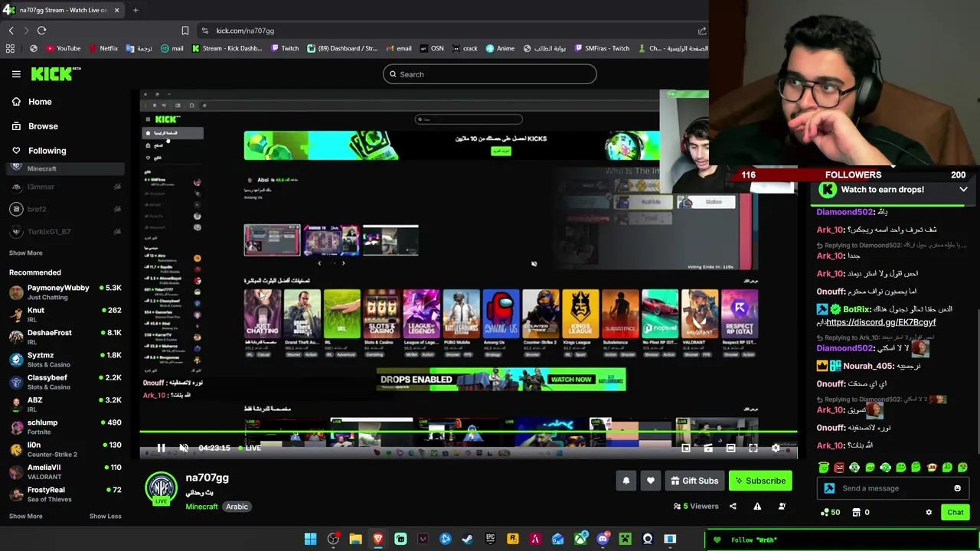Open emoji picker in chat box
The width and height of the screenshot is (980, 551).
point(957,488)
